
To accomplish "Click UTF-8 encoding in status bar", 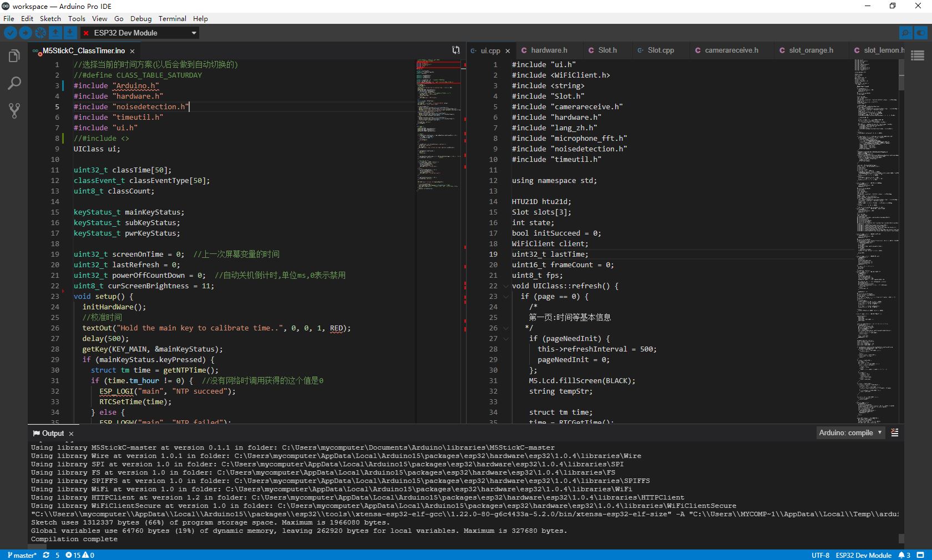I will click(820, 555).
